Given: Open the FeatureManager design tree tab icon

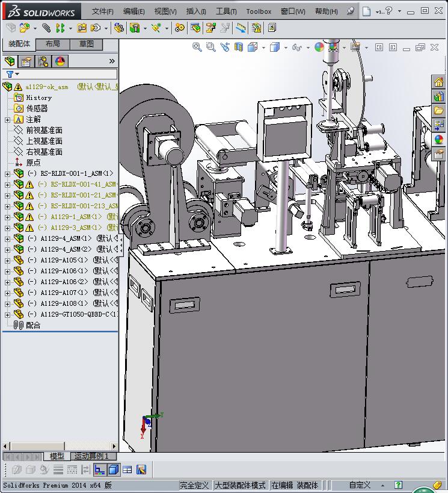Looking at the screenshot, I should click(x=9, y=61).
